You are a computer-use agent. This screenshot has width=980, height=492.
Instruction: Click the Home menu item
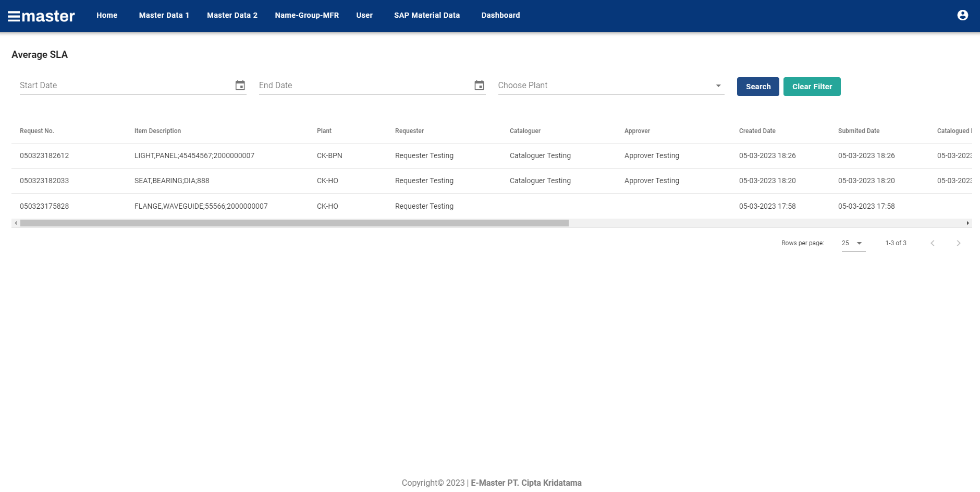[106, 15]
